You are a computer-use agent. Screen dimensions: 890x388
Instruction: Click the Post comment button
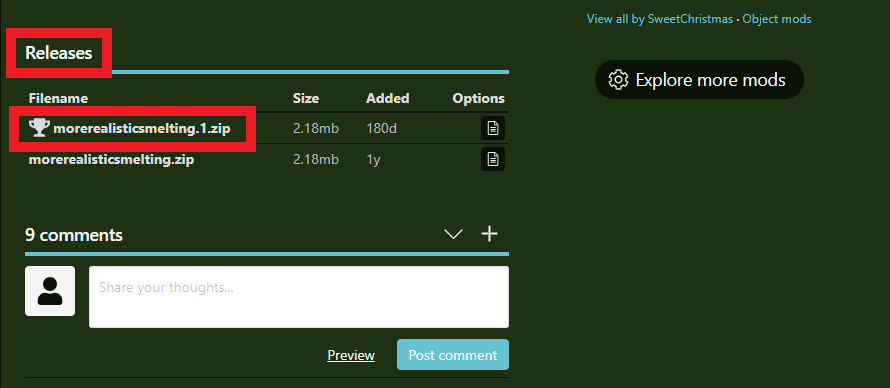pyautogui.click(x=452, y=355)
